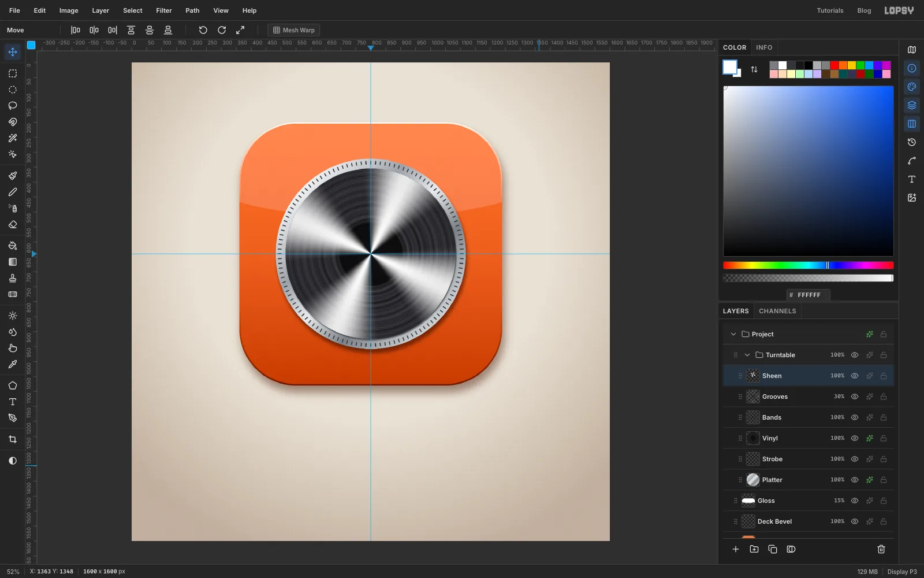Swap foreground and background colors
Screen dimensions: 924x578
tap(754, 69)
